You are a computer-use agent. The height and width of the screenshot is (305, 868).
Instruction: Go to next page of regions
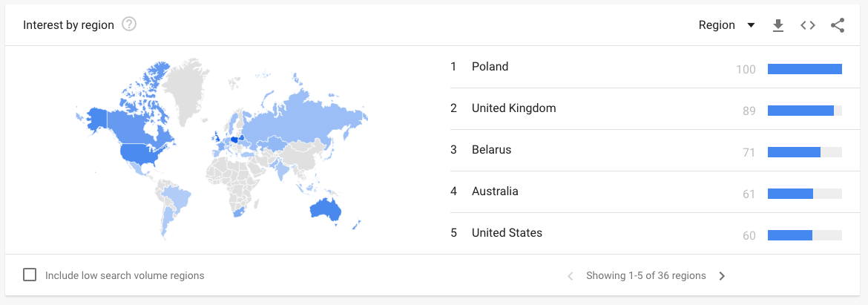click(x=722, y=275)
